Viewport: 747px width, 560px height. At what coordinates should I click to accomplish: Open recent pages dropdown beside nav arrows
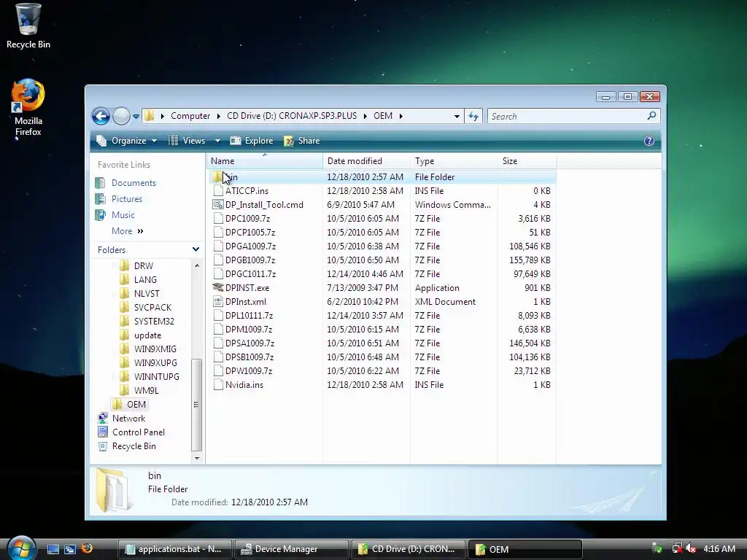pyautogui.click(x=136, y=116)
